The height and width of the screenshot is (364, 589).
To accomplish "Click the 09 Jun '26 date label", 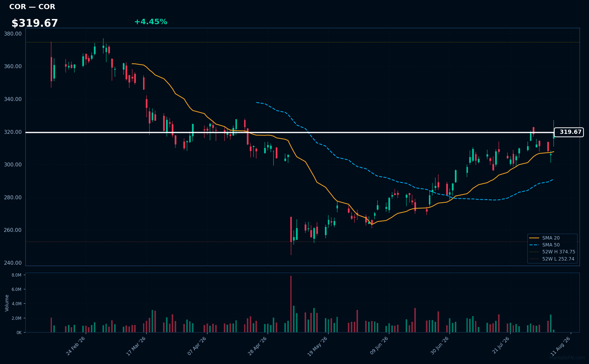I will coord(379,346).
